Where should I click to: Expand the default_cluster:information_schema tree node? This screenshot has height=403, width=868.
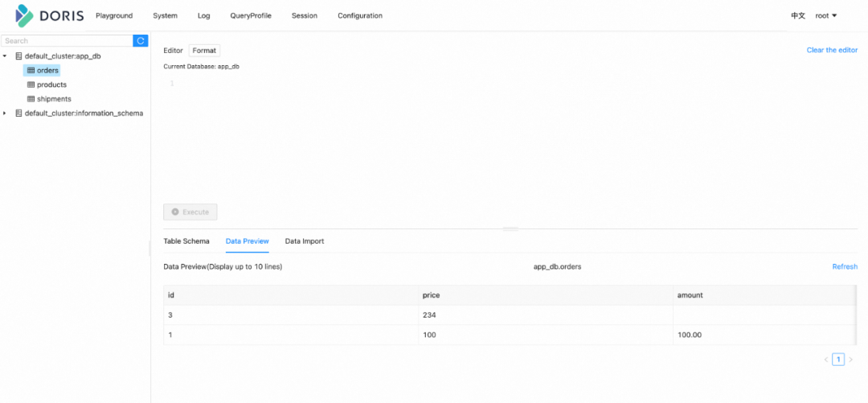click(x=5, y=113)
